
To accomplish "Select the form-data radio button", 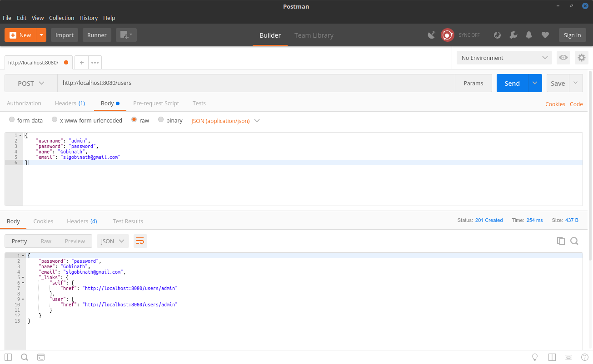I will pyautogui.click(x=12, y=120).
